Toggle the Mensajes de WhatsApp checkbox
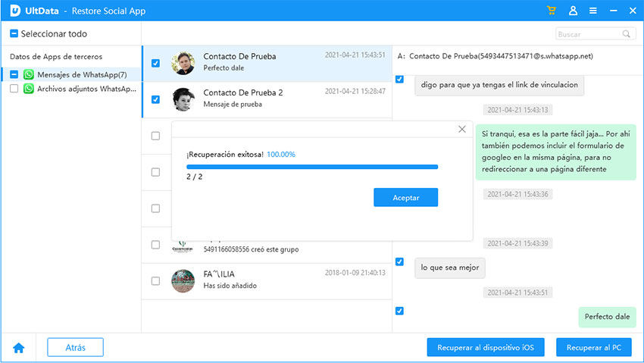 coord(14,74)
